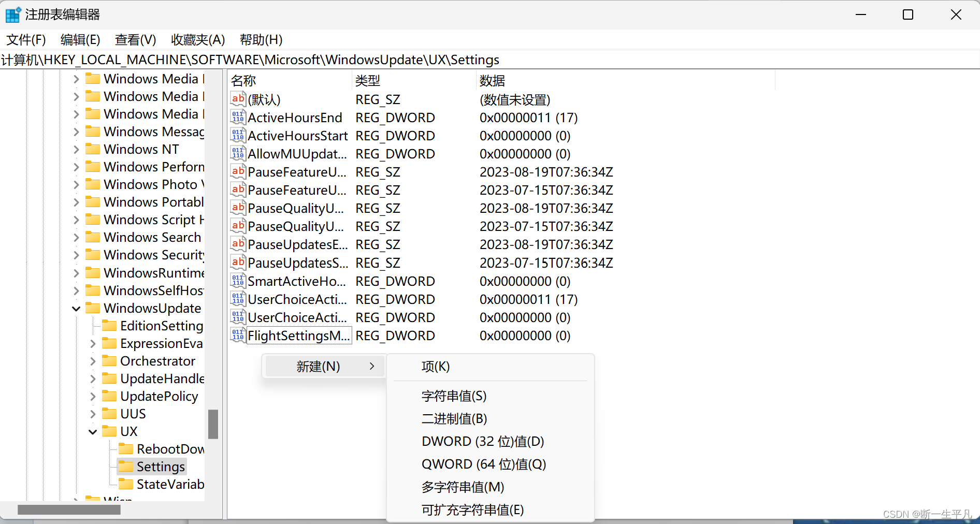980x524 pixels.
Task: Click the WindowsRuntime folder icon
Action: [93, 272]
